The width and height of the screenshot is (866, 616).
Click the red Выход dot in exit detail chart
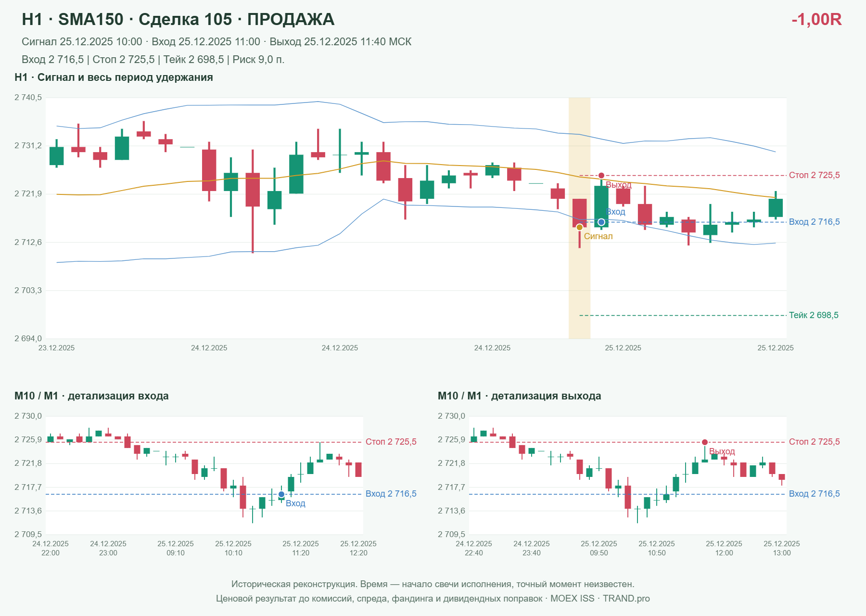pyautogui.click(x=705, y=442)
